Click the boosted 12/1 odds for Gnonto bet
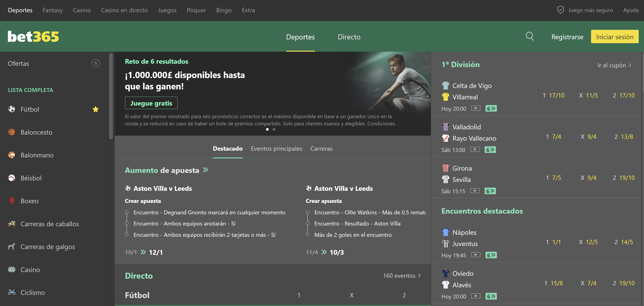Image resolution: width=644 pixels, height=306 pixels. 156,252
